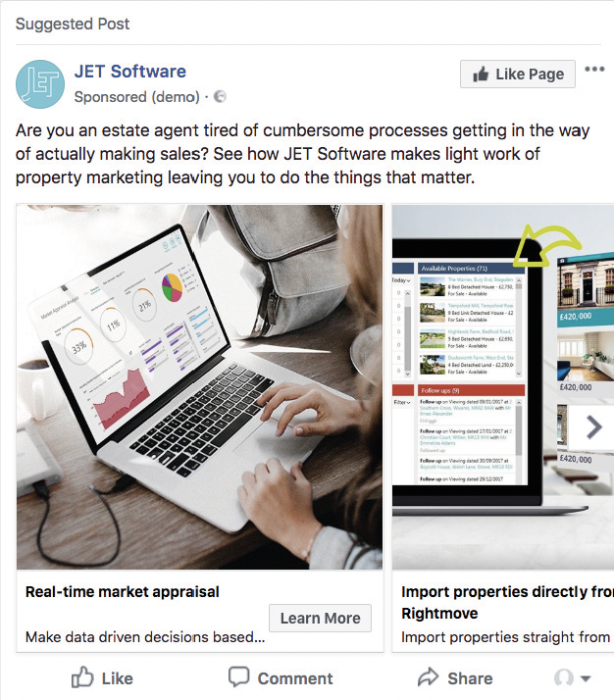Click the JET Software round profile logo
This screenshot has width=614, height=700.
[x=40, y=84]
